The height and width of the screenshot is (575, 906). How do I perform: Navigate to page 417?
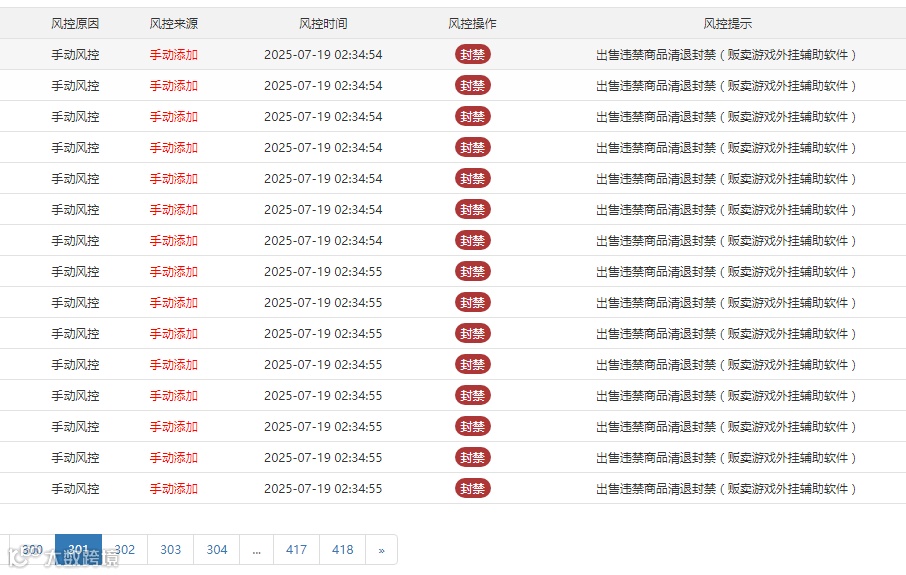(296, 549)
